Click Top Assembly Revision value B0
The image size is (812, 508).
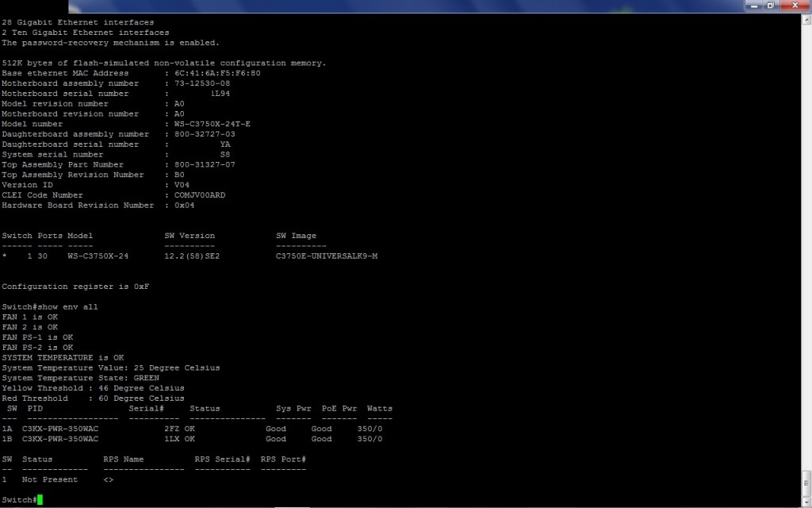coord(179,175)
